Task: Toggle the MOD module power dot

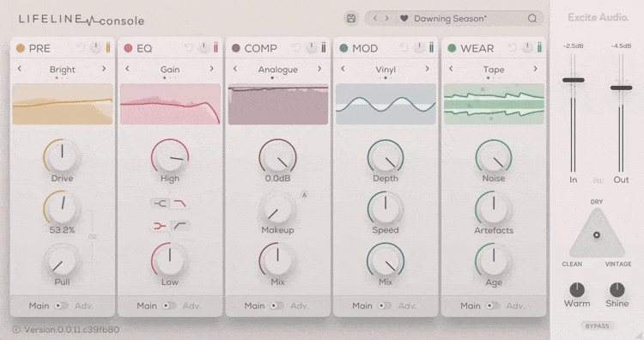Action: point(343,48)
